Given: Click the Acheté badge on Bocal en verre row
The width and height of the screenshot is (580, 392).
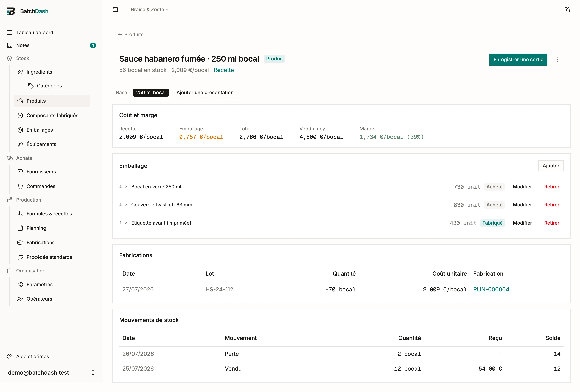Looking at the screenshot, I should (494, 187).
